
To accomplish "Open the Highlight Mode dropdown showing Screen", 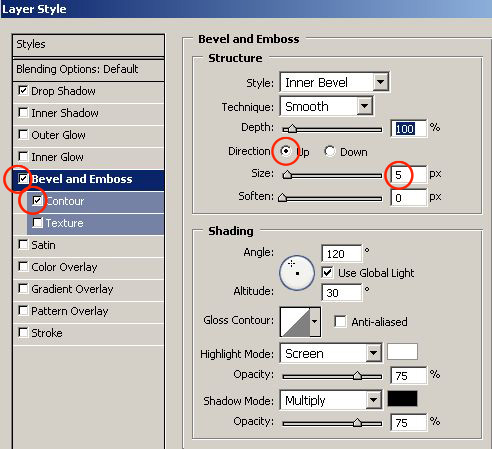I will [x=331, y=353].
